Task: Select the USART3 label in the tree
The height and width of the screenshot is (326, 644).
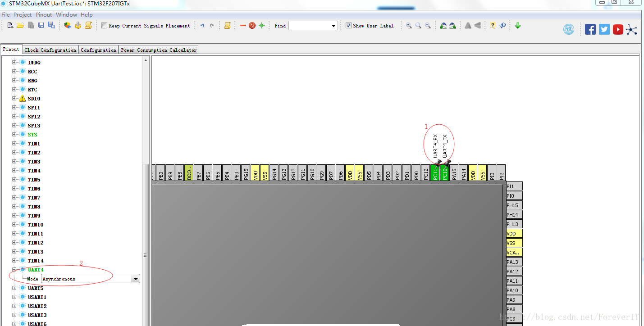Action: (x=37, y=315)
